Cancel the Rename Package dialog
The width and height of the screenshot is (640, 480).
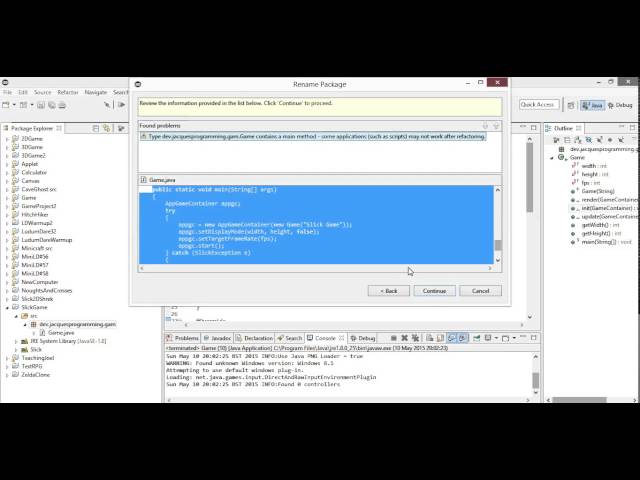(480, 291)
